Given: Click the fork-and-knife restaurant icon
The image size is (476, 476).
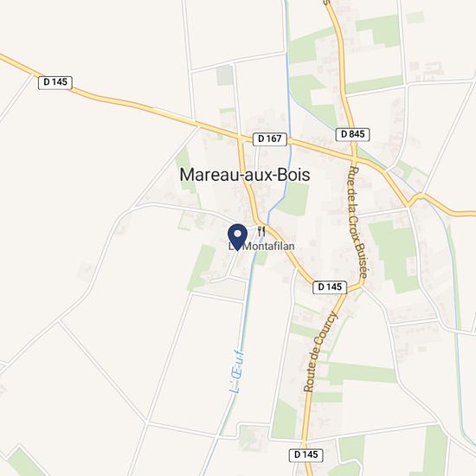Looking at the screenshot, I should point(261,231).
